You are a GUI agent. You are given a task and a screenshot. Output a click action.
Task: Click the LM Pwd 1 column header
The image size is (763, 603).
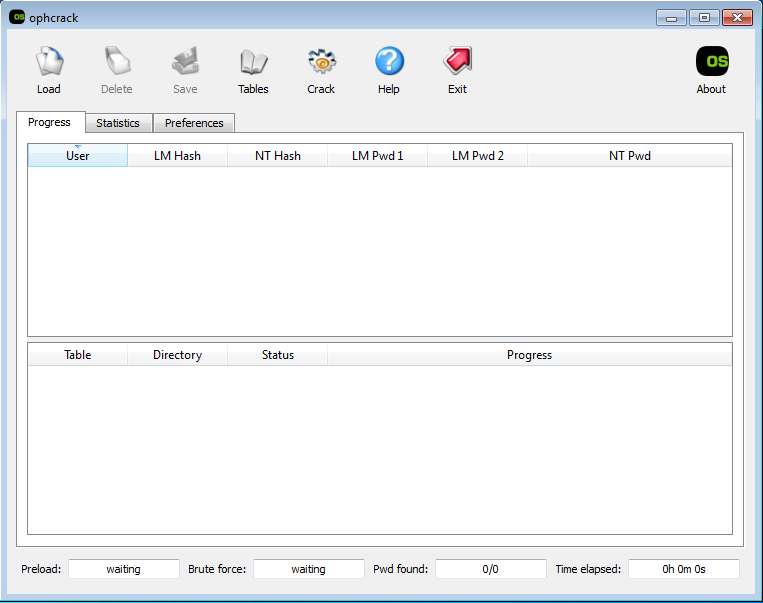[x=378, y=156]
